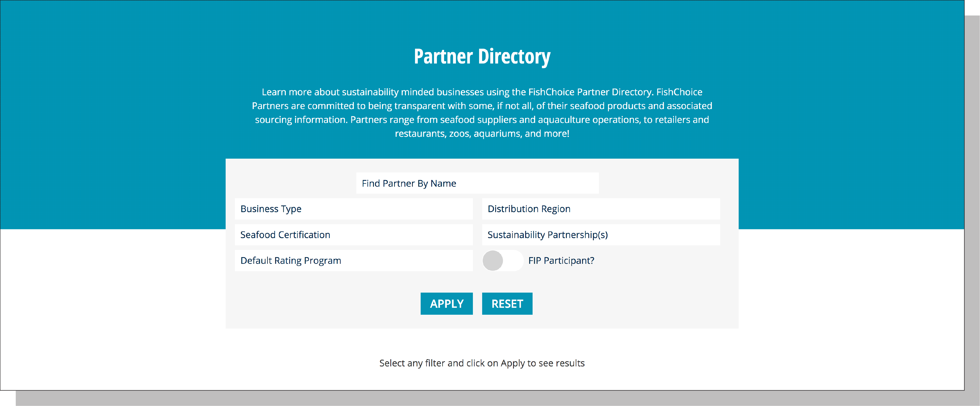Expand the Sustainability Partnership(s) filter
This screenshot has width=980, height=406.
pos(601,234)
